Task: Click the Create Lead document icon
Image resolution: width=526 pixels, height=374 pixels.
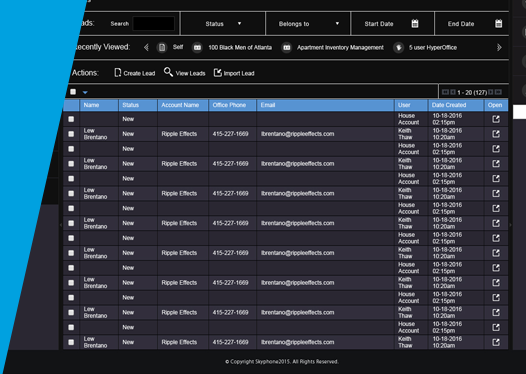Action: click(117, 72)
